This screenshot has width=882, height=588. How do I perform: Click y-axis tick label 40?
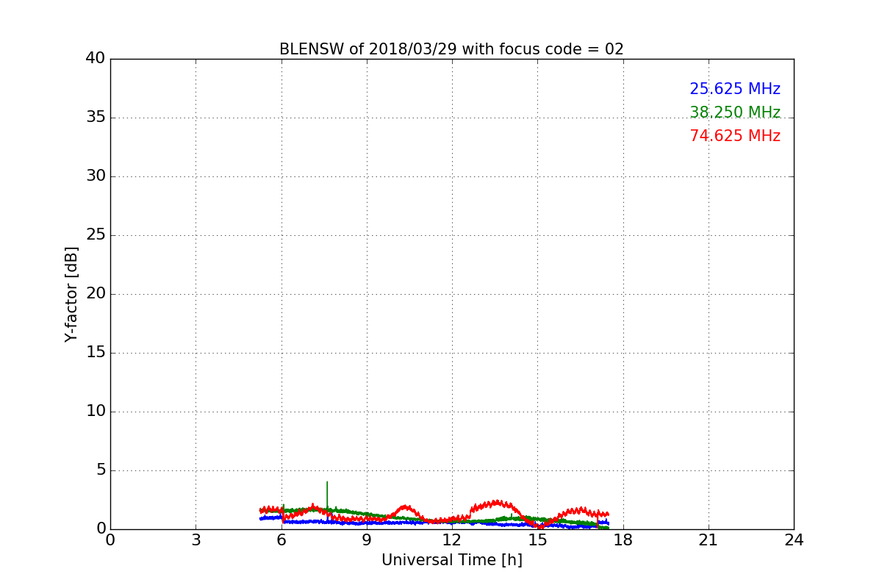(96, 58)
